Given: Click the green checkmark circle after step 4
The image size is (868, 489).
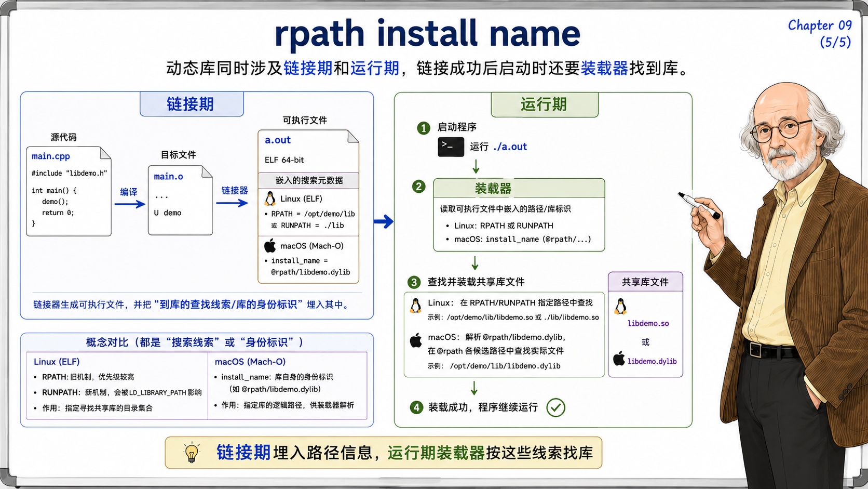Looking at the screenshot, I should (x=555, y=407).
